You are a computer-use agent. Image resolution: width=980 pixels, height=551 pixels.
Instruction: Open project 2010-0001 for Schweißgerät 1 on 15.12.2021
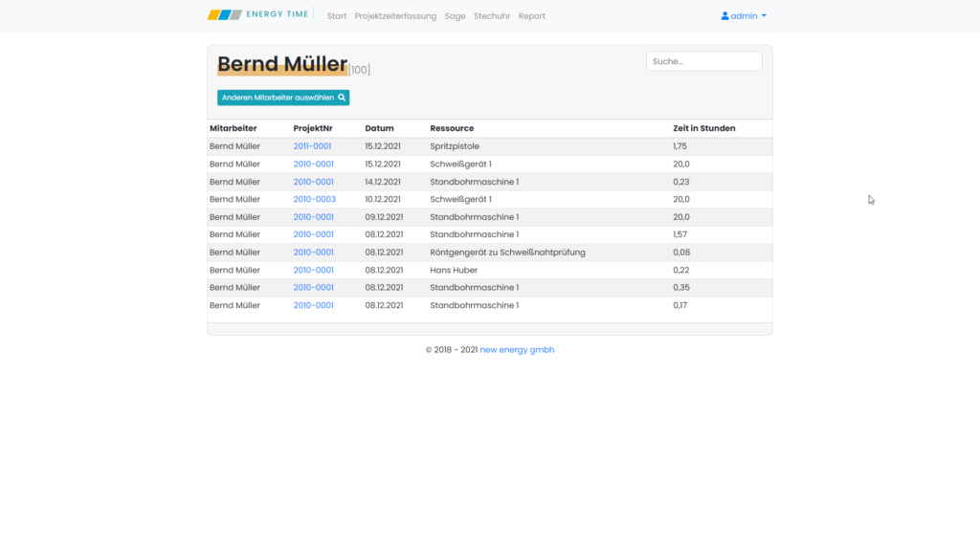click(313, 164)
